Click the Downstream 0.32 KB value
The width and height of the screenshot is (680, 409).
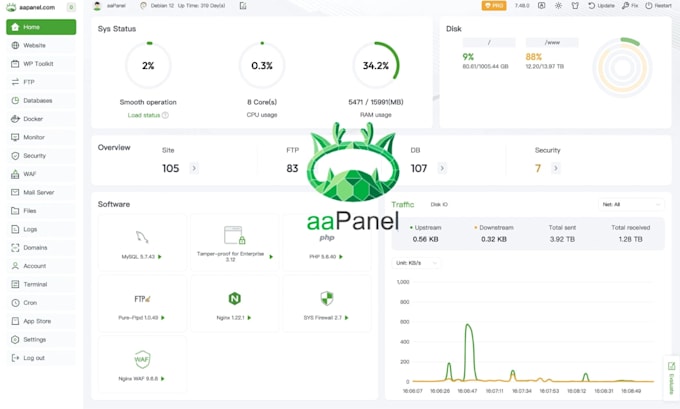[x=494, y=239]
